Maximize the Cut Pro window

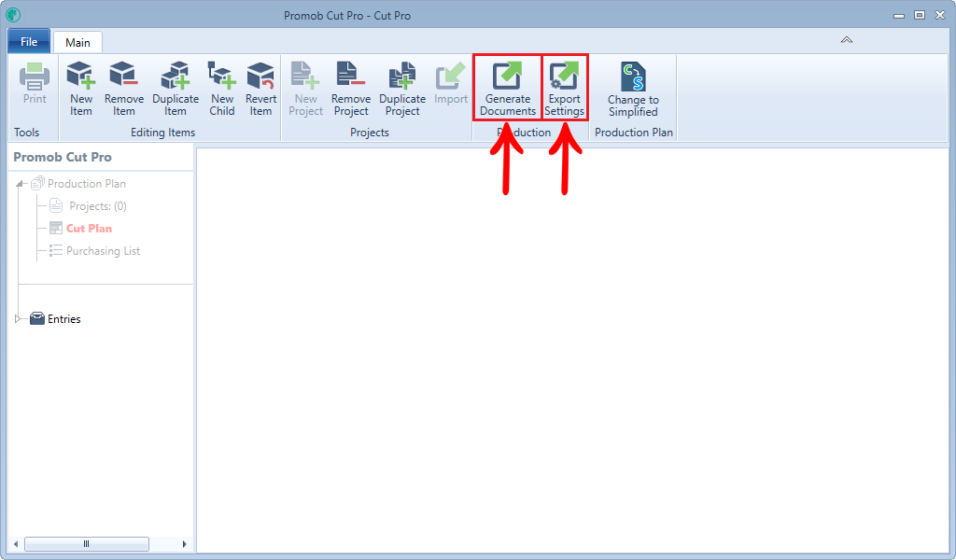click(x=920, y=15)
